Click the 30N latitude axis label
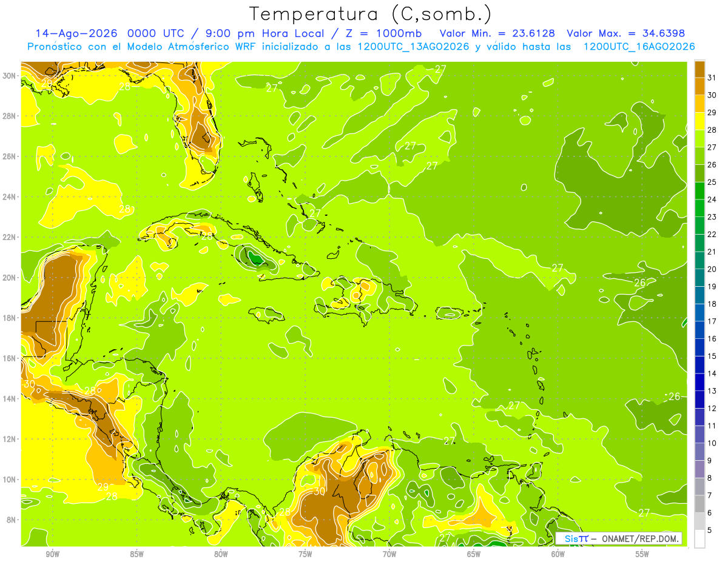The width and height of the screenshot is (728, 562). click(x=10, y=76)
